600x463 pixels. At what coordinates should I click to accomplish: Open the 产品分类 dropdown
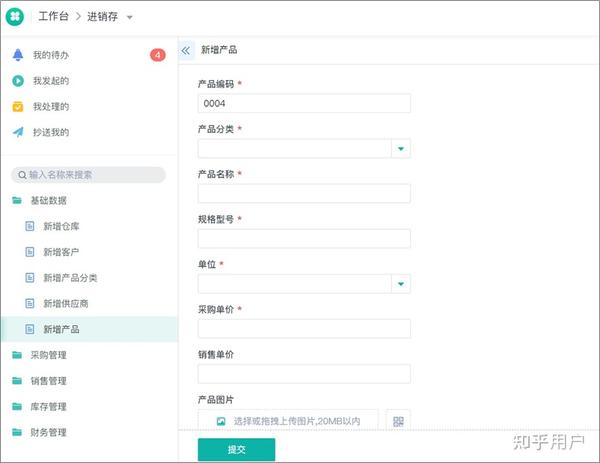[401, 149]
